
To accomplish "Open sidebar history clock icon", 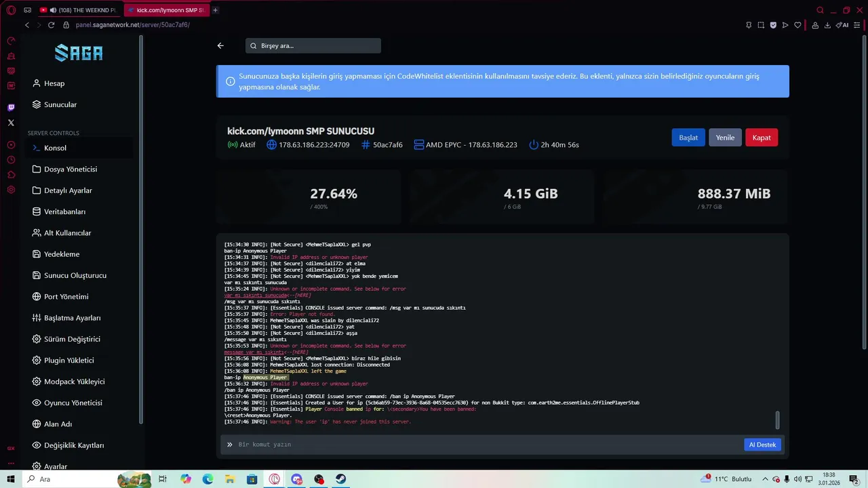I will pos(11,160).
